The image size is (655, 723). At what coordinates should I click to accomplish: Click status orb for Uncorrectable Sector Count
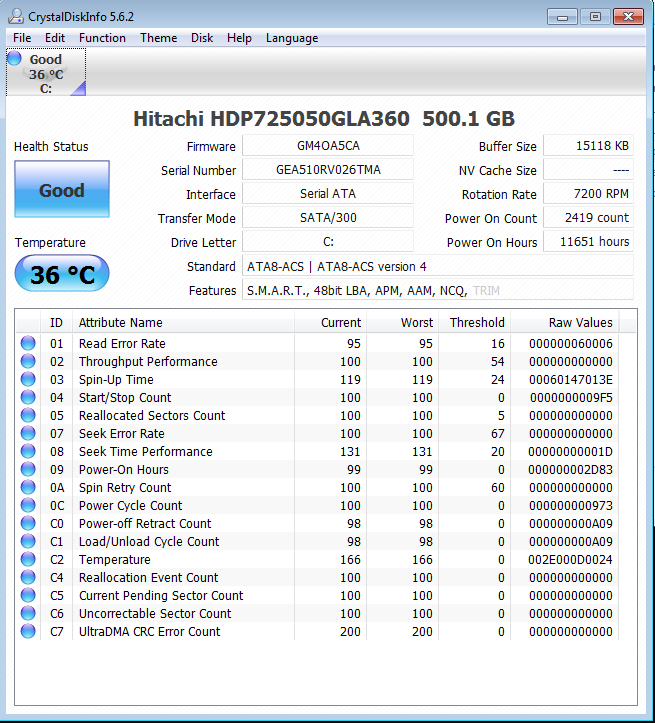coord(28,613)
